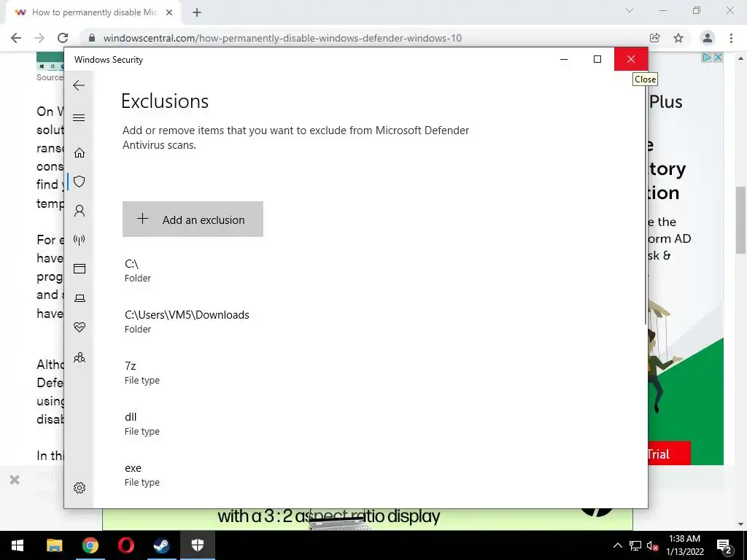Dismiss the bottom banner with X
The height and width of the screenshot is (560, 747).
point(15,480)
